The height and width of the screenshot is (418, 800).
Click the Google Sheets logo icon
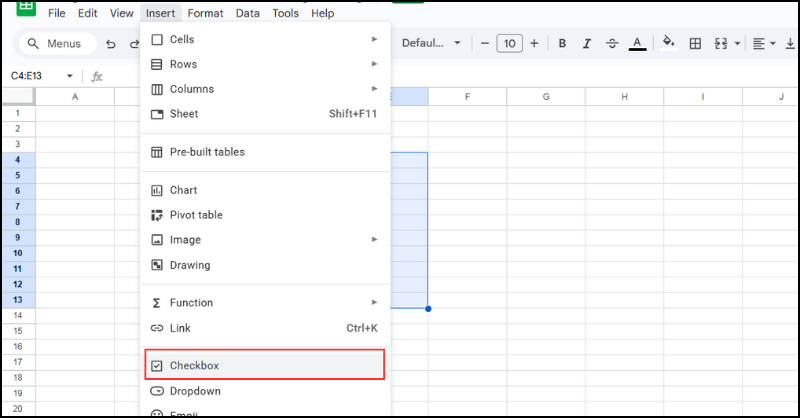point(26,8)
